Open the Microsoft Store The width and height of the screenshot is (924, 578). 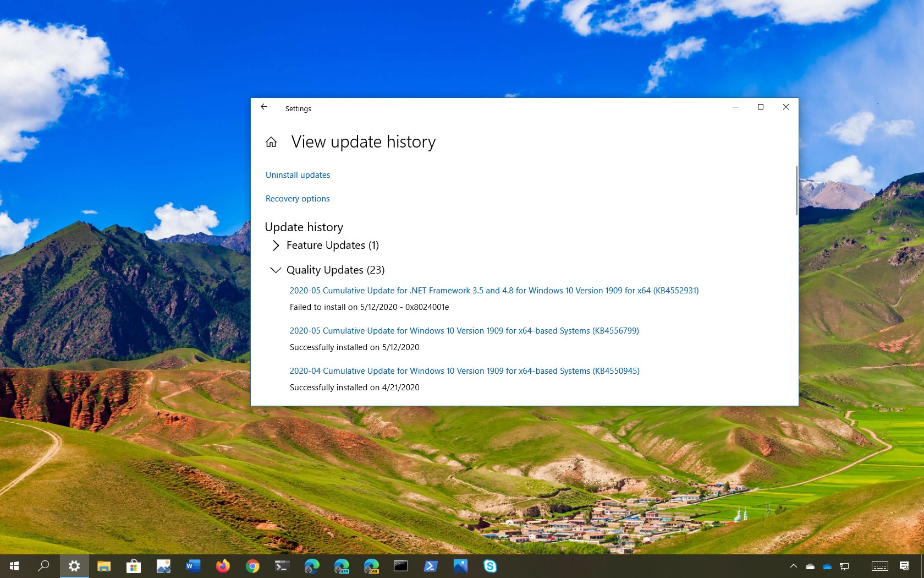click(134, 566)
